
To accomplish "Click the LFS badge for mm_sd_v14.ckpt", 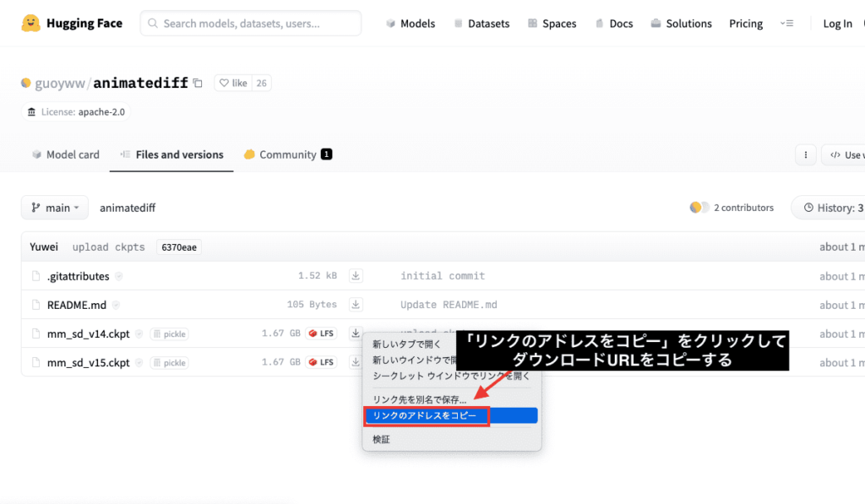I will (x=321, y=333).
